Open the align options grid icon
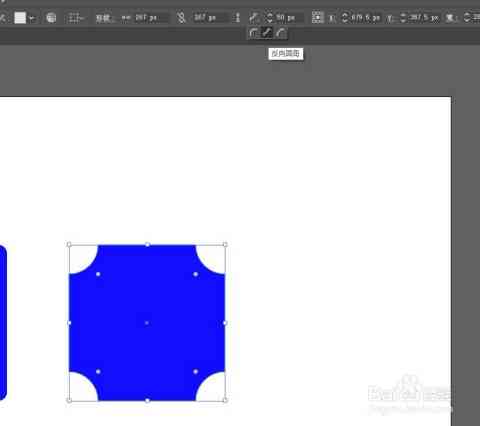The image size is (480, 426). tap(73, 18)
